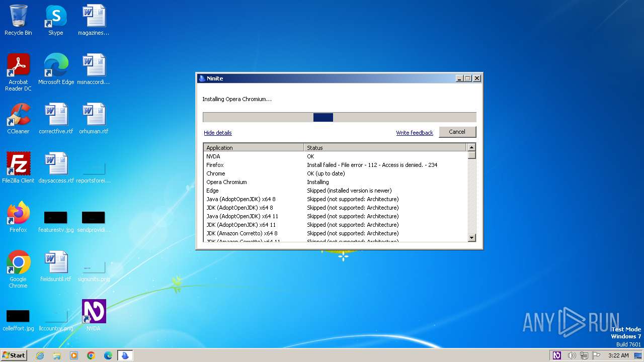Launch Internet Explorer from taskbar

point(40,355)
